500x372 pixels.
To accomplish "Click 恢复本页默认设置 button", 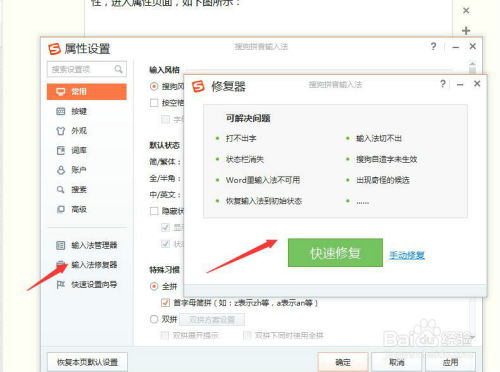I will click(x=87, y=362).
